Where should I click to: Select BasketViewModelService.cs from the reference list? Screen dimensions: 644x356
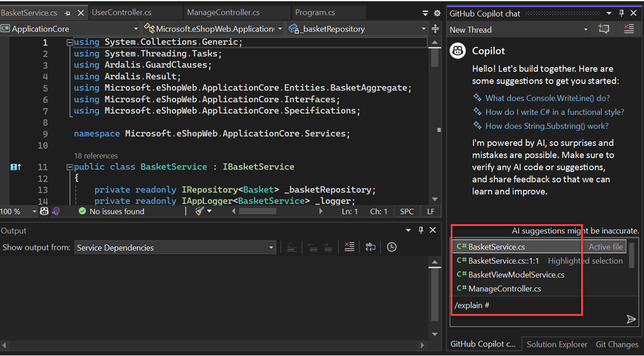tap(540, 274)
